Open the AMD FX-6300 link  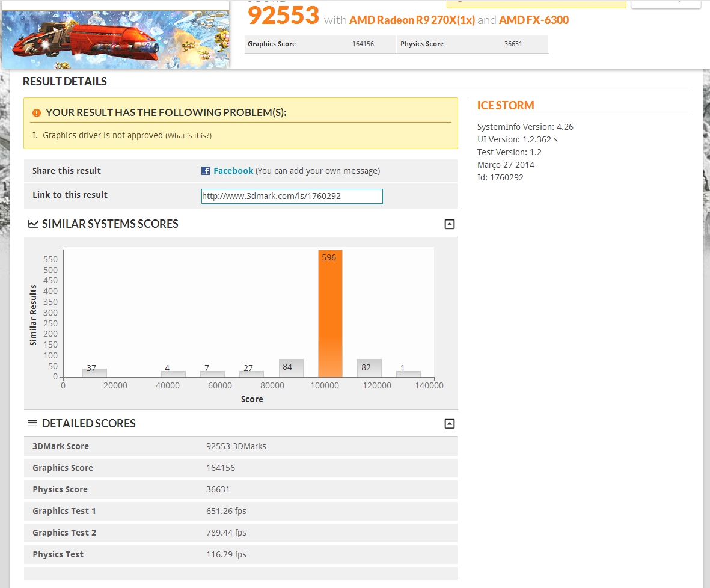point(533,20)
